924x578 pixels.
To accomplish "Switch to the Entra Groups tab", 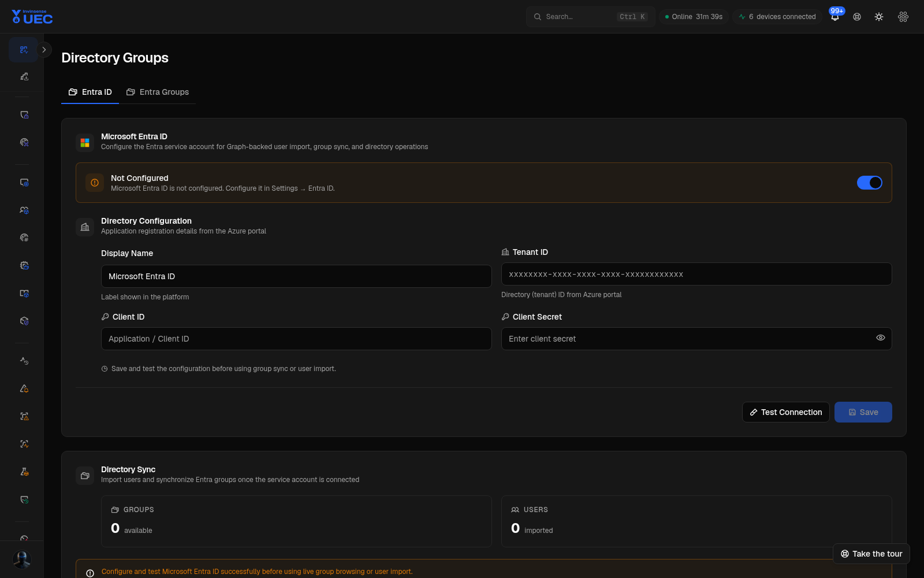I will tap(158, 92).
